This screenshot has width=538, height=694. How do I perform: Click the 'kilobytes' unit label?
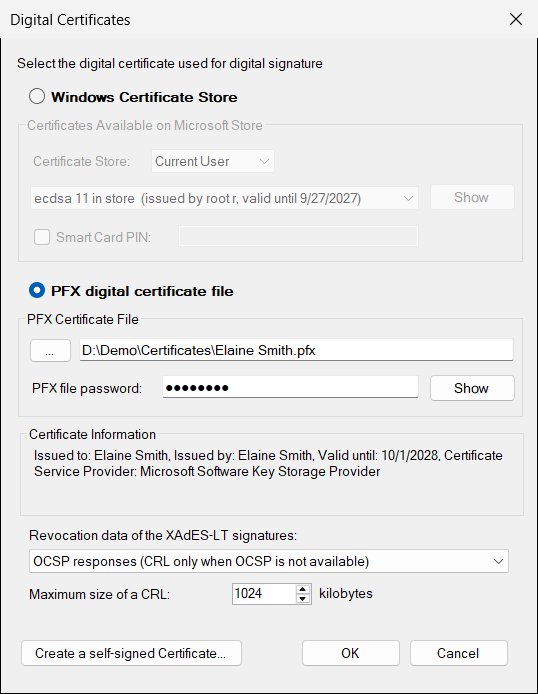[x=346, y=593]
